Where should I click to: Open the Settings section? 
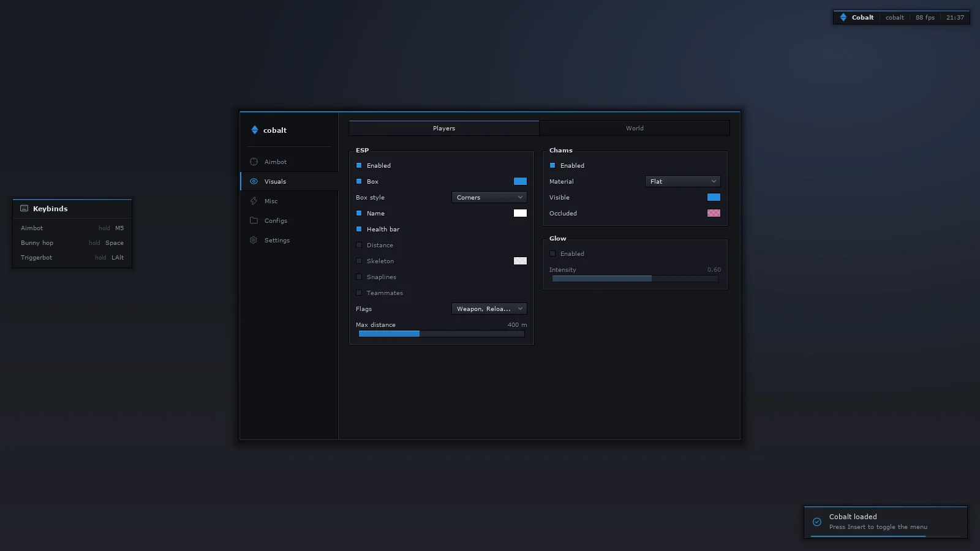tap(289, 240)
